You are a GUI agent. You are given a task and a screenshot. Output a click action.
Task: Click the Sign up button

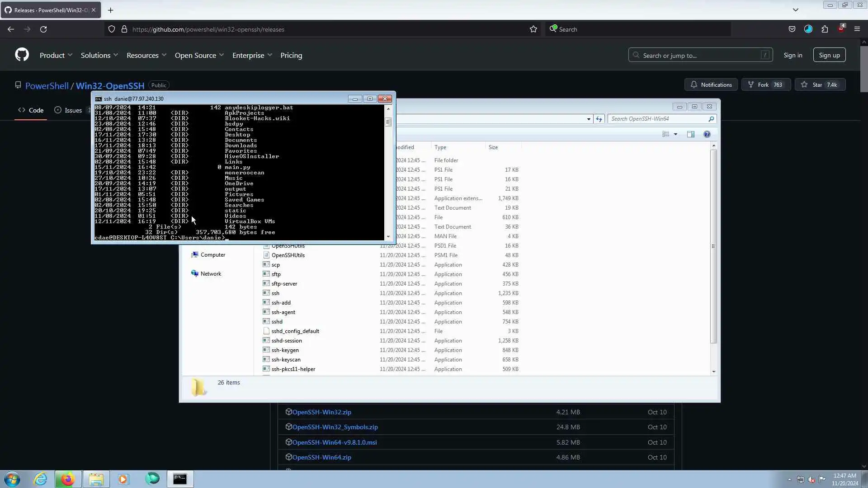pyautogui.click(x=829, y=55)
